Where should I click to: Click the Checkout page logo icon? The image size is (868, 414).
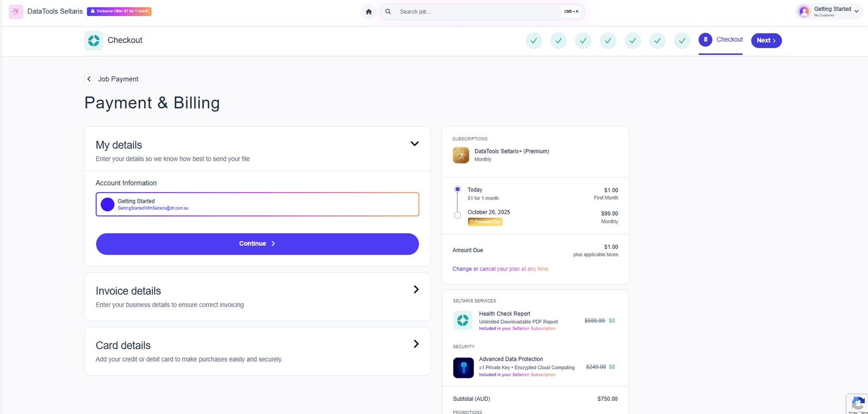pyautogui.click(x=94, y=41)
